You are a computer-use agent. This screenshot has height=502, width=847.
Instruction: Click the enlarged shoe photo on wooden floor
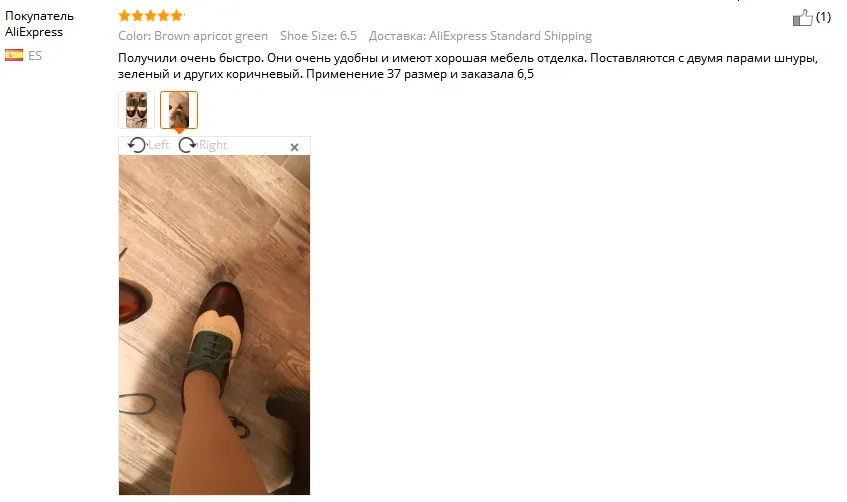(x=214, y=325)
